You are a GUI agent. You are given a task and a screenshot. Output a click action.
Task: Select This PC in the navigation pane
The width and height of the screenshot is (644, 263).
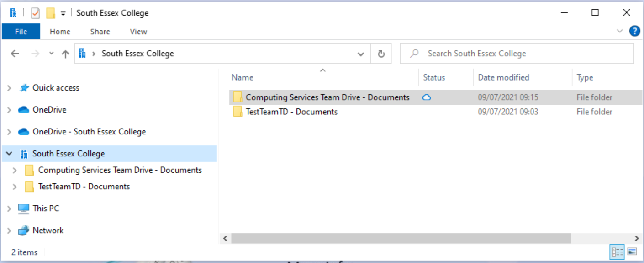click(46, 209)
